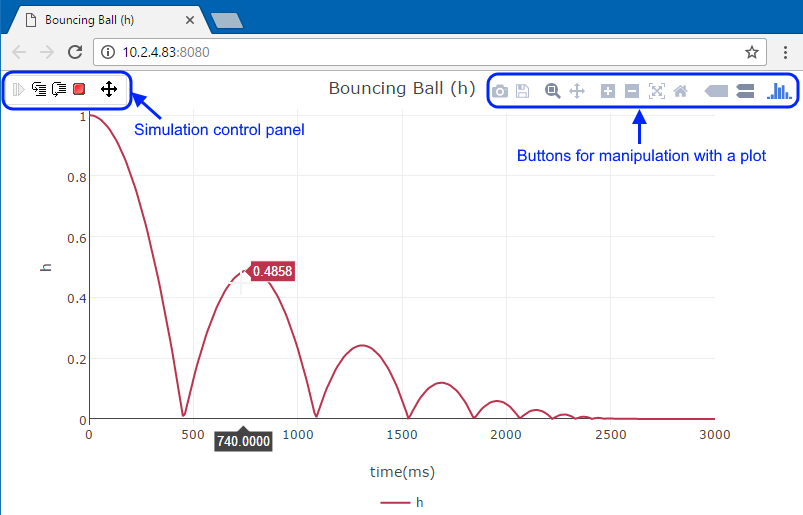This screenshot has height=515, width=803.
Task: Go back in browser history
Action: [19, 52]
